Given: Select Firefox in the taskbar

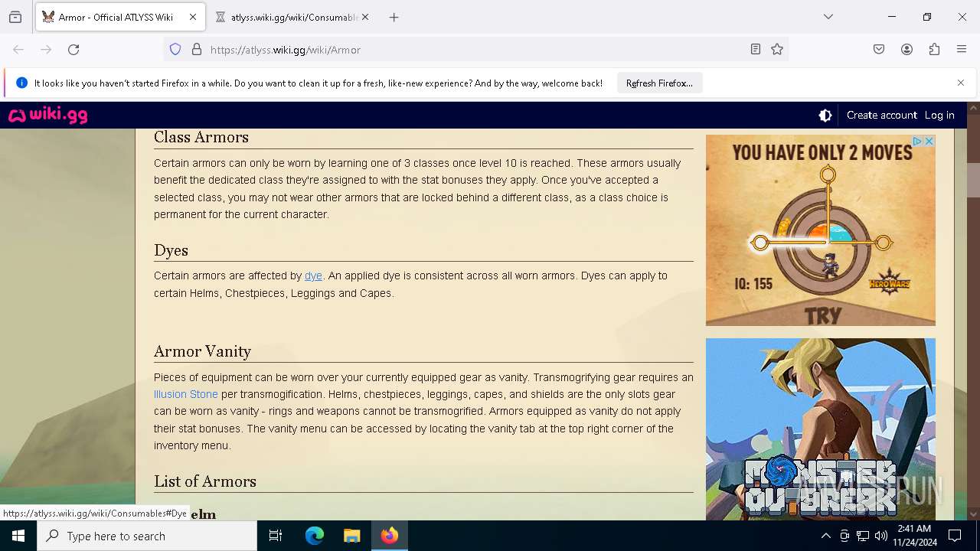Looking at the screenshot, I should point(390,536).
